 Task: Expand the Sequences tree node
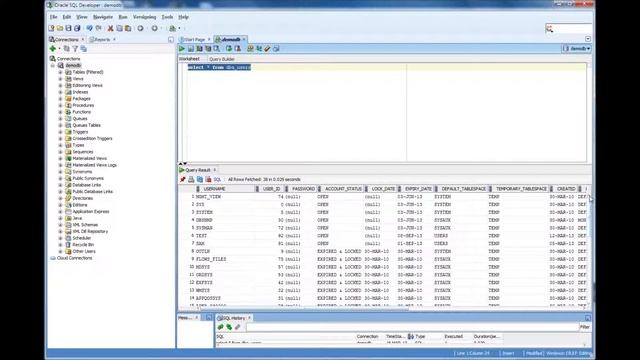click(60, 152)
